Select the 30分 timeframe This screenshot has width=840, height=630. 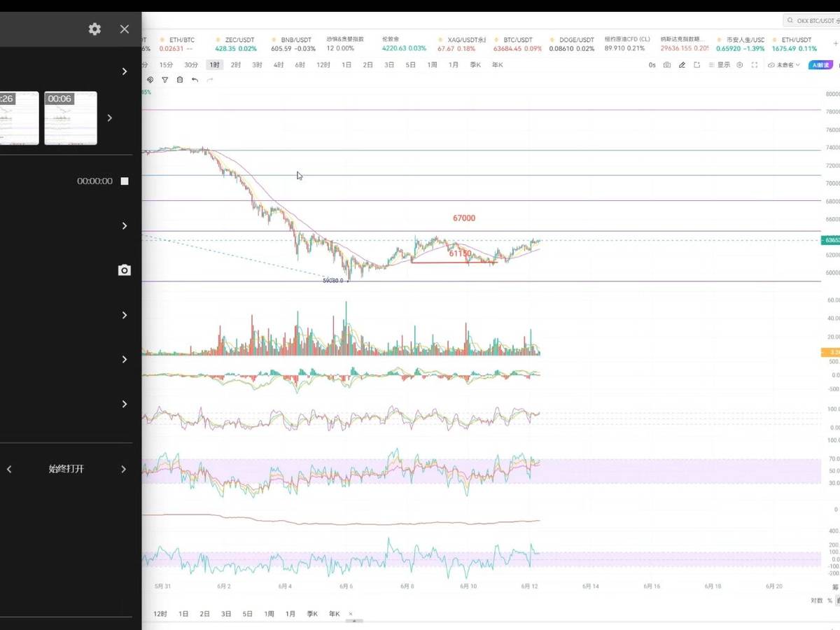tap(191, 65)
